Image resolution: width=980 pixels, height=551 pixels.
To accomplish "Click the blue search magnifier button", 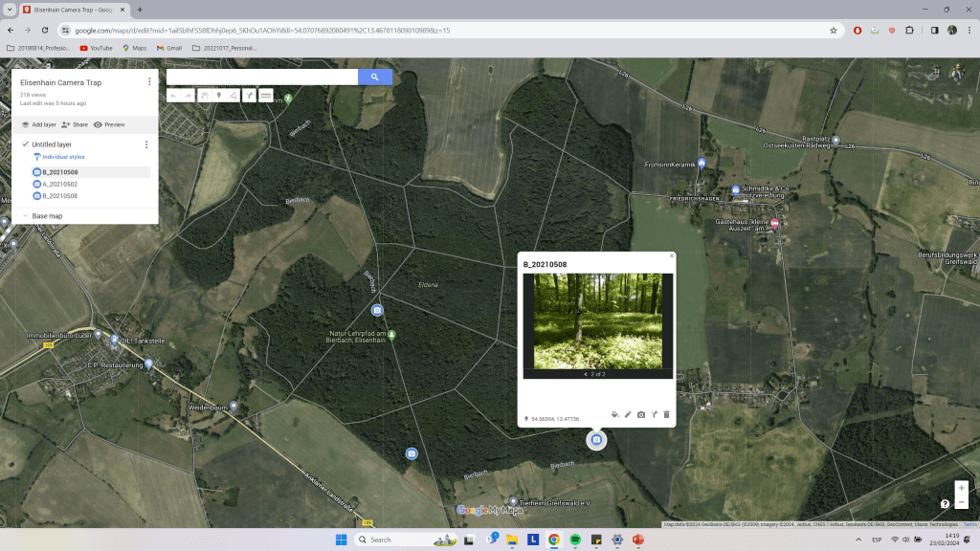I will 375,77.
